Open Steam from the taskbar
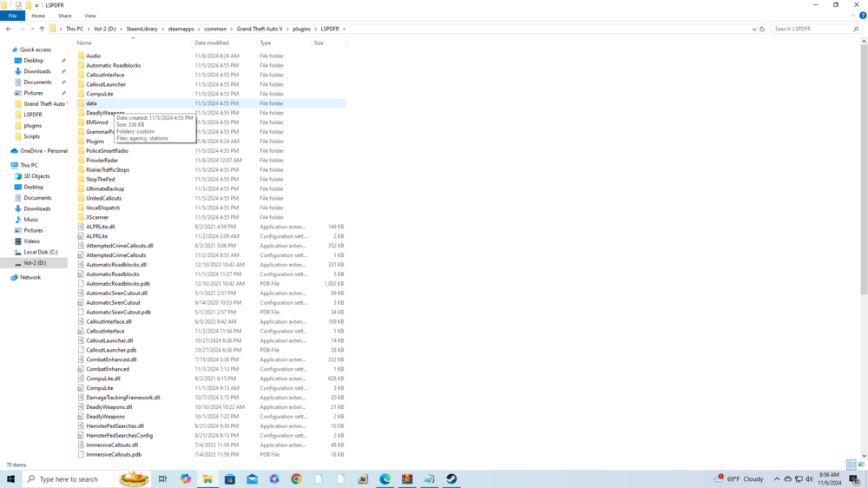 tap(451, 479)
